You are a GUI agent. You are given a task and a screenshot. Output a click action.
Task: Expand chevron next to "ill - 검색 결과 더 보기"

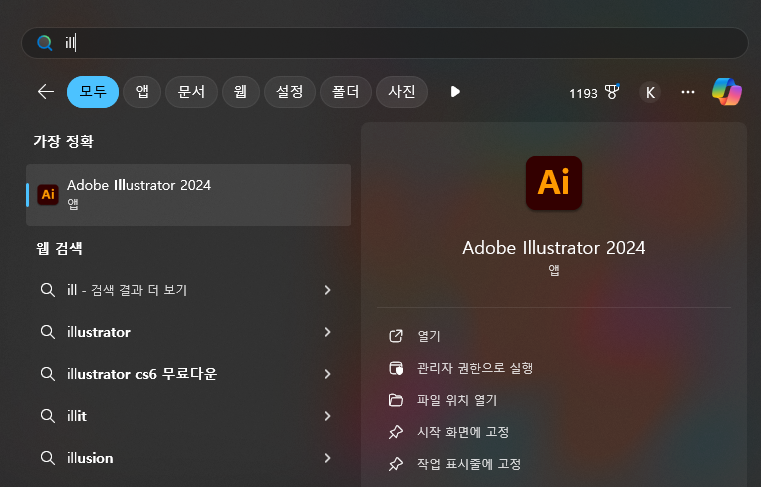[328, 290]
